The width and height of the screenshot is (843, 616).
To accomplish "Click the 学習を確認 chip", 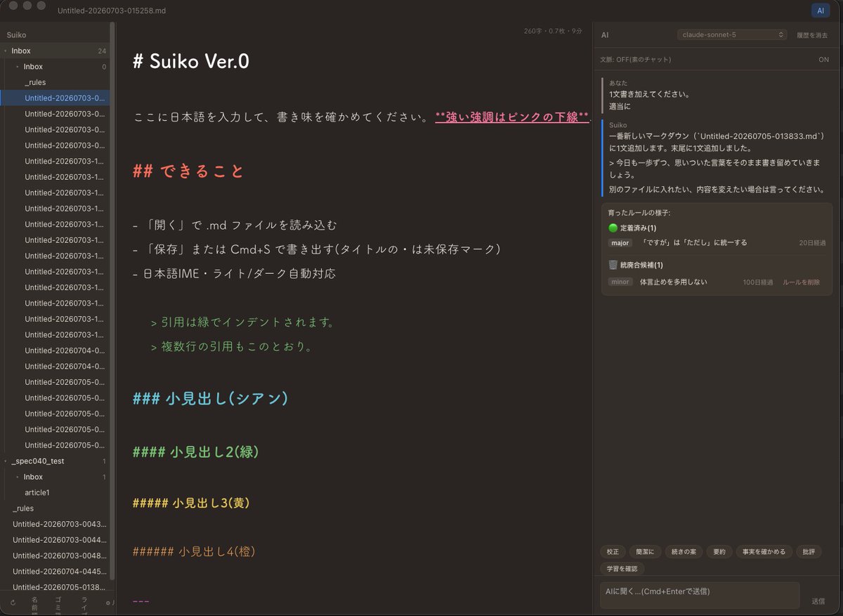I will [622, 568].
